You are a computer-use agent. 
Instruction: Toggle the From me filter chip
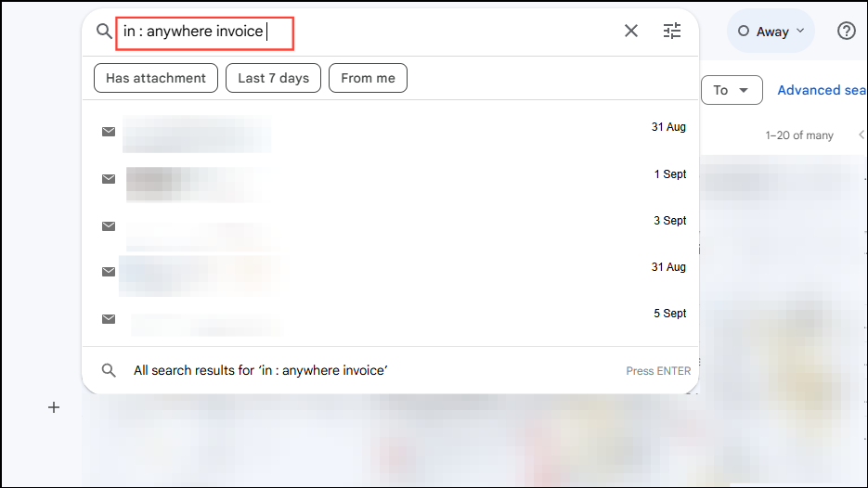click(368, 78)
